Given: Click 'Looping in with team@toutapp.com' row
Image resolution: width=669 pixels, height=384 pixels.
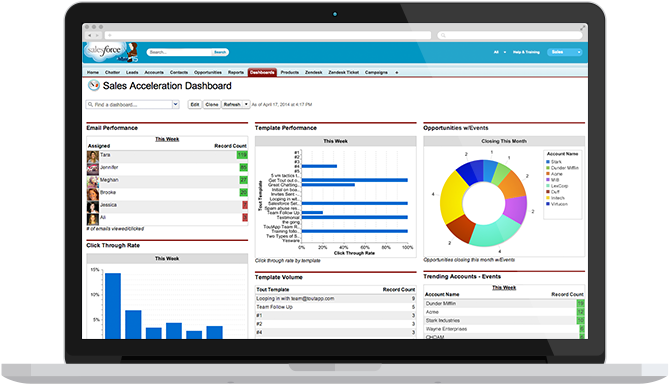Looking at the screenshot, I should (x=335, y=299).
